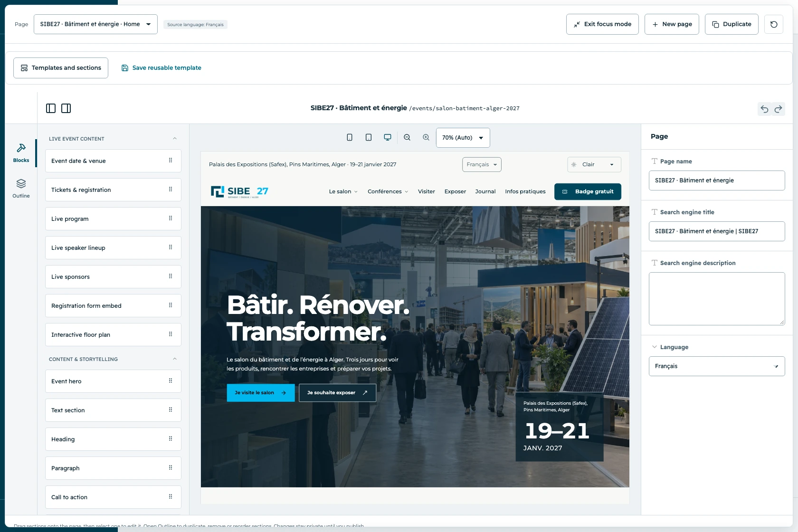Click the Search engine description textarea
The image size is (798, 532).
point(717,299)
